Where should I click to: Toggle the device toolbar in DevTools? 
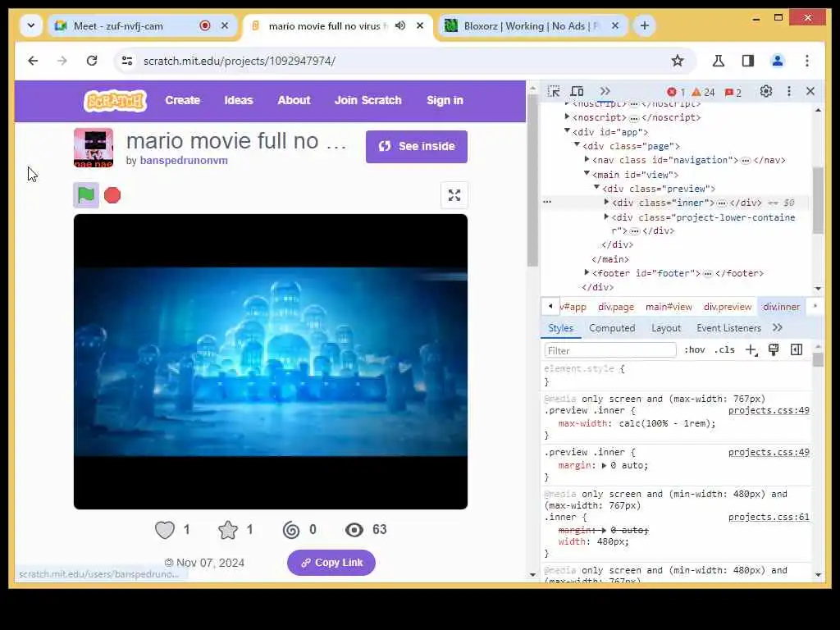click(x=577, y=92)
